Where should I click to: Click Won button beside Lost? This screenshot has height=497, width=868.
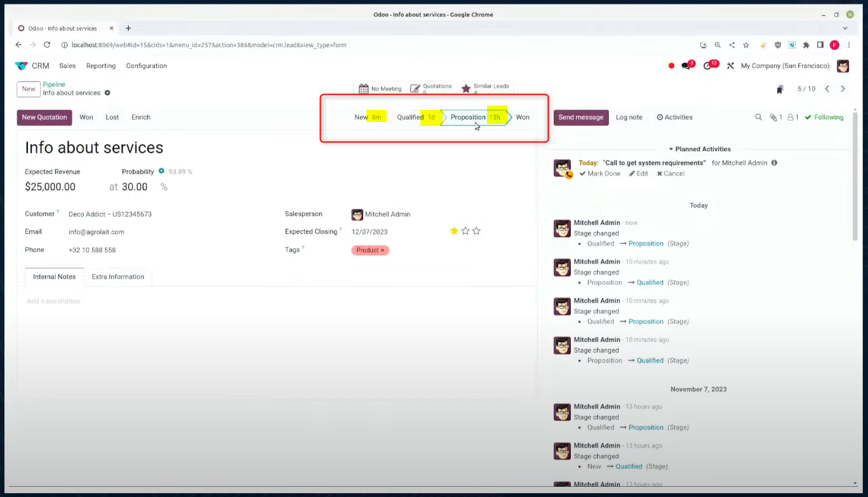[x=86, y=118]
